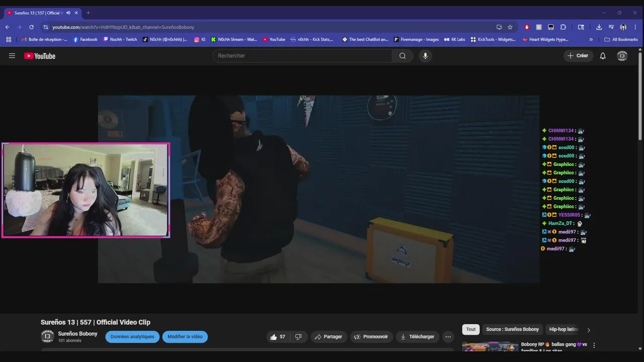Open Fivemanage - Images bookmark

pos(416,39)
